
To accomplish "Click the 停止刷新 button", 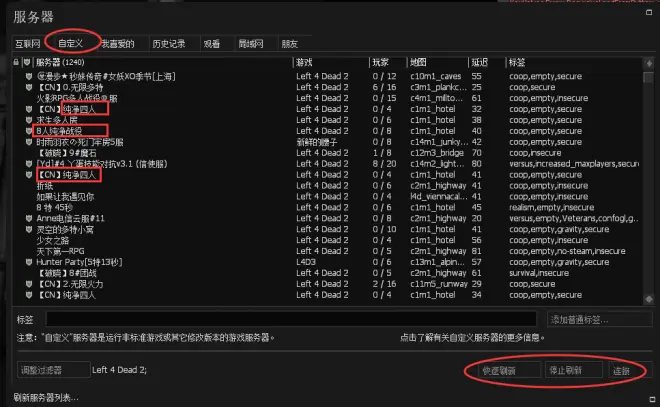I will [x=574, y=370].
